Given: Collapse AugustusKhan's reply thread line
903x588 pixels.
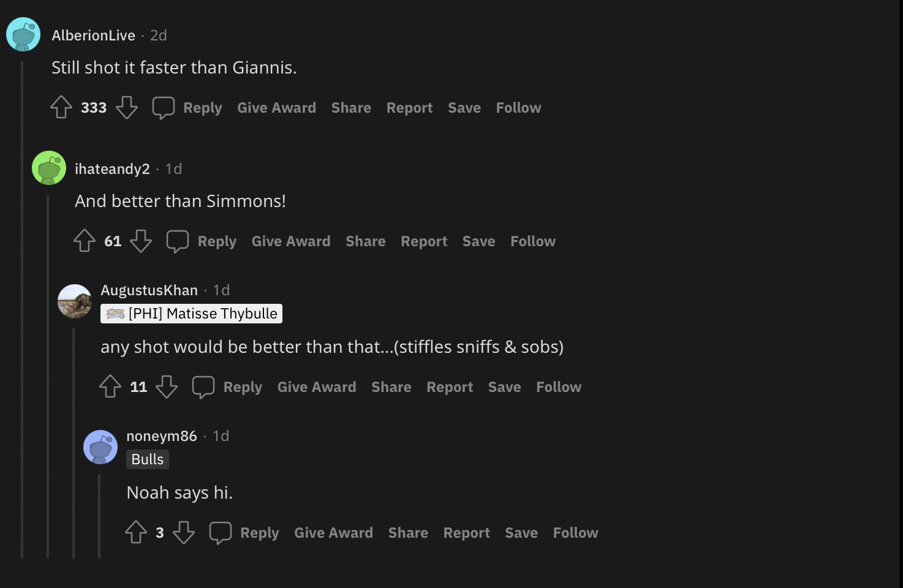Looking at the screenshot, I should (74, 441).
